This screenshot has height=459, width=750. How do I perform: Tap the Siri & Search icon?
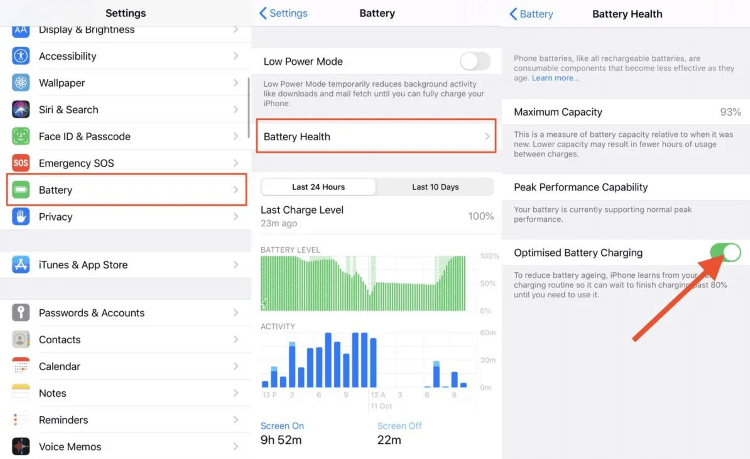click(20, 109)
